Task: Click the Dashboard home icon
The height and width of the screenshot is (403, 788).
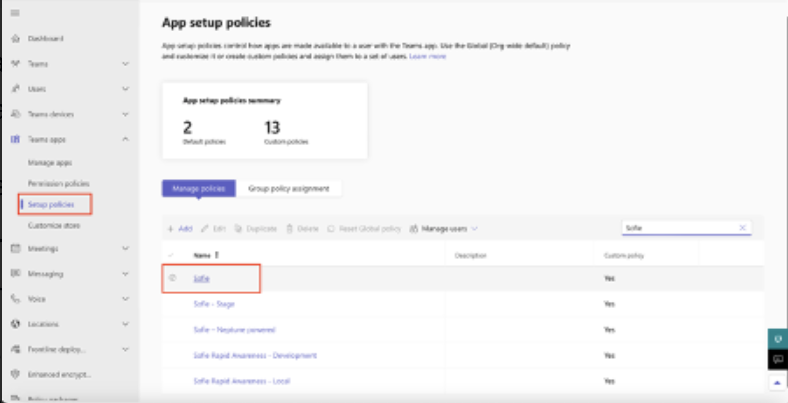Action: click(15, 38)
